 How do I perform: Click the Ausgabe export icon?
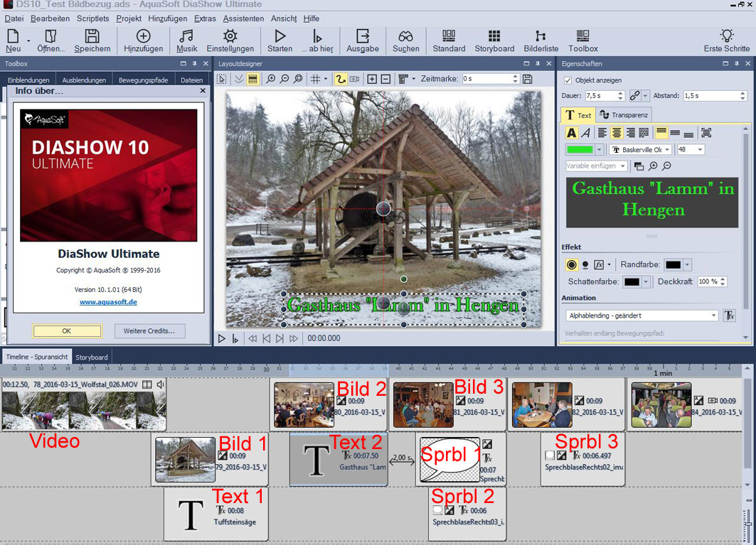[362, 40]
